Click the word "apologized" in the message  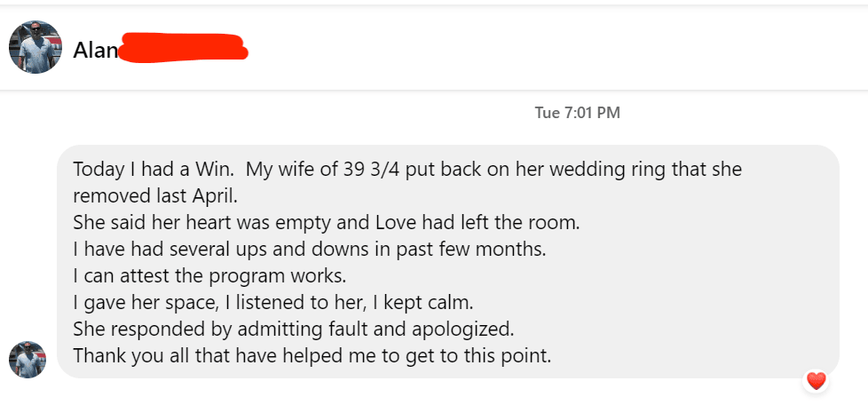tap(467, 329)
